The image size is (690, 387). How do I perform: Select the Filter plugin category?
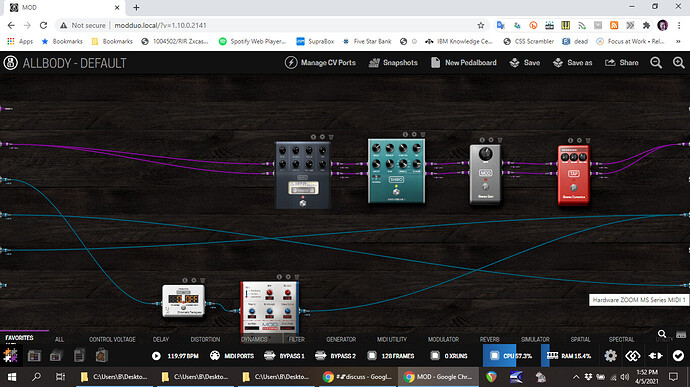pyautogui.click(x=297, y=339)
